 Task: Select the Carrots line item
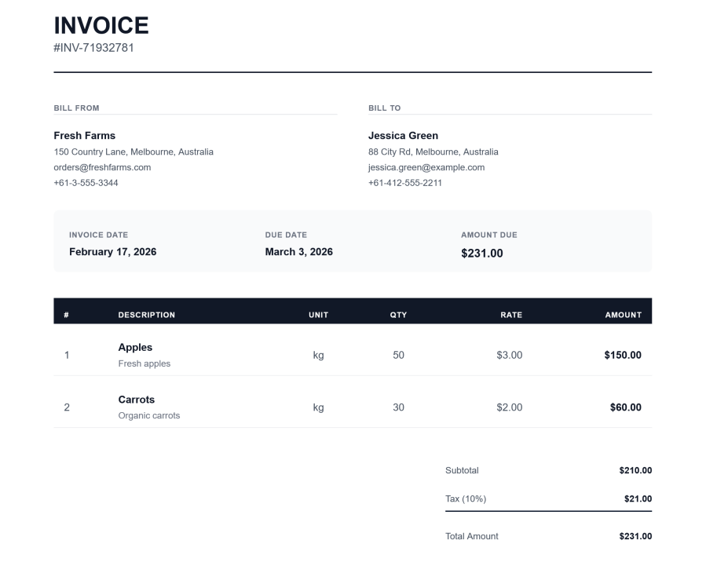(x=137, y=399)
